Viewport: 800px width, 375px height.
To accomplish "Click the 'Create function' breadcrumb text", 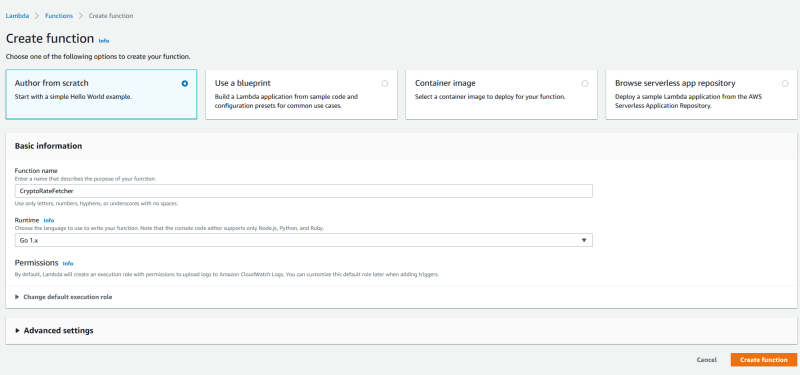I will pos(111,16).
